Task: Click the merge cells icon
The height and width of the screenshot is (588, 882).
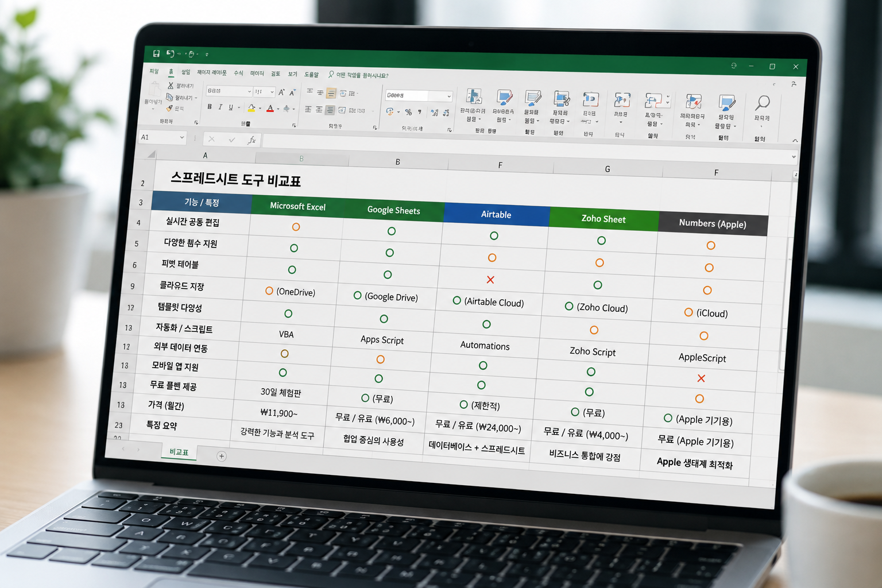Action: (342, 110)
